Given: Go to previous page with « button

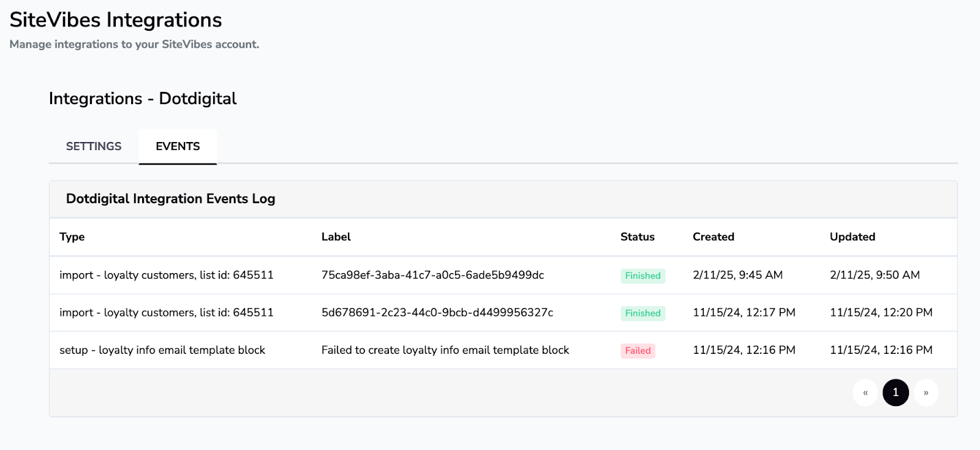Looking at the screenshot, I should [x=865, y=392].
